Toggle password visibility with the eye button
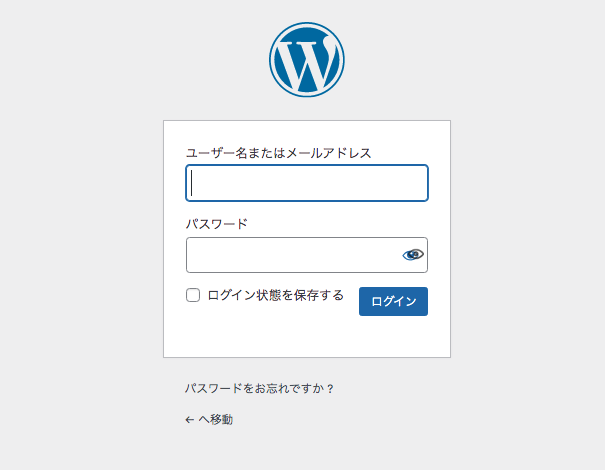 pyautogui.click(x=413, y=255)
